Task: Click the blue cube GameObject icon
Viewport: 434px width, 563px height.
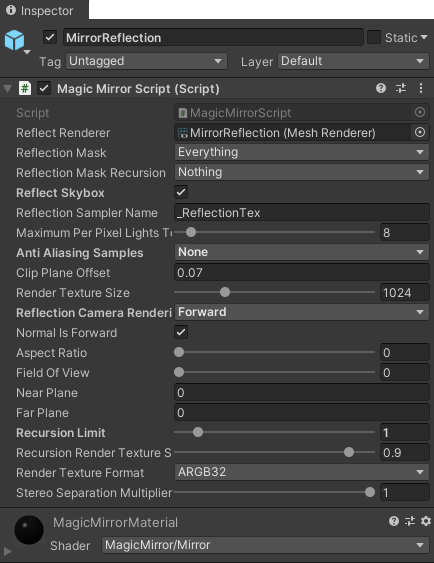Action: [x=14, y=40]
